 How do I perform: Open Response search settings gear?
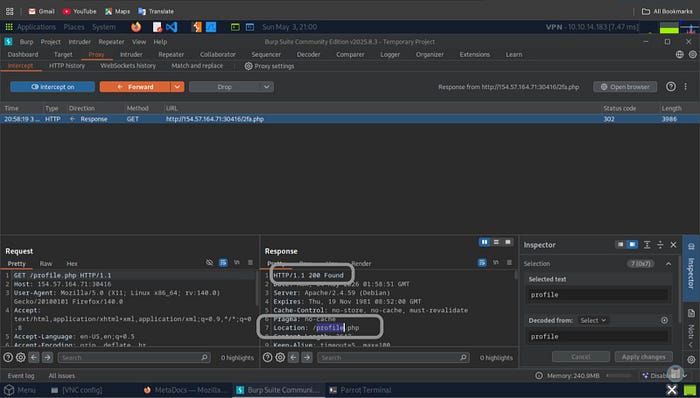(280, 357)
